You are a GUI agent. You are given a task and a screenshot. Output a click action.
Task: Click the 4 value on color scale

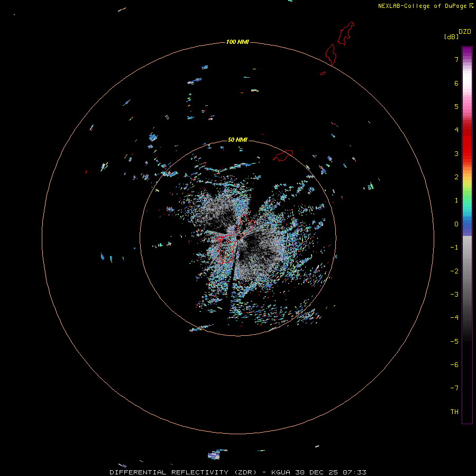456,130
